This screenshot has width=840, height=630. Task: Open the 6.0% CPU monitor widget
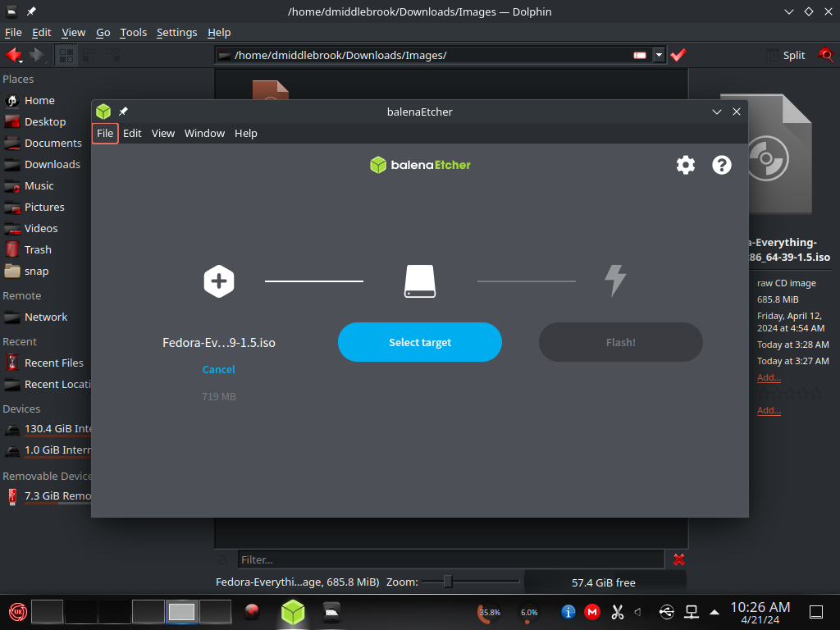tap(529, 612)
